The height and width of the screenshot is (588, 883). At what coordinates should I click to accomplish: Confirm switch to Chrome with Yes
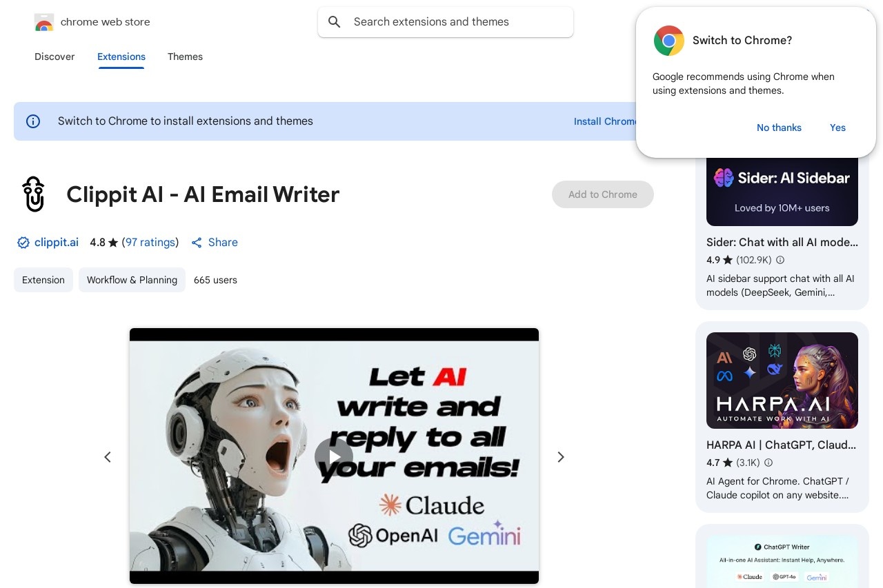coord(837,128)
